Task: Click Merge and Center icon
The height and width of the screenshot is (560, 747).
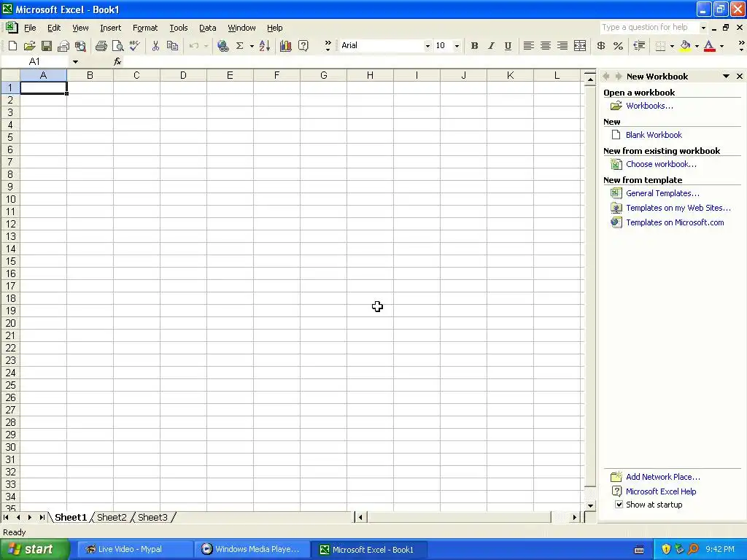Action: coord(580,46)
